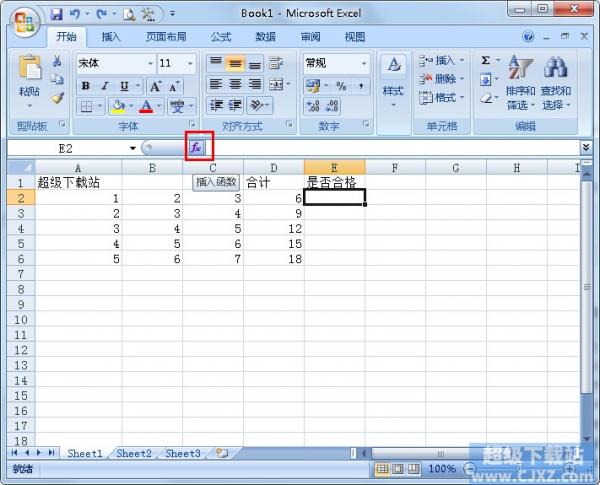Increase decimal places
The height and width of the screenshot is (485, 600).
click(x=313, y=106)
